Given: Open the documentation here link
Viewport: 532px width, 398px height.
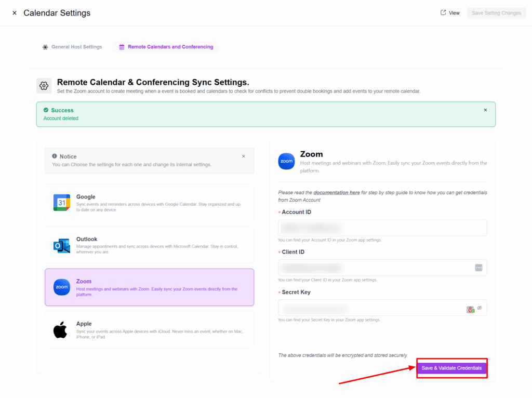Looking at the screenshot, I should 336,193.
